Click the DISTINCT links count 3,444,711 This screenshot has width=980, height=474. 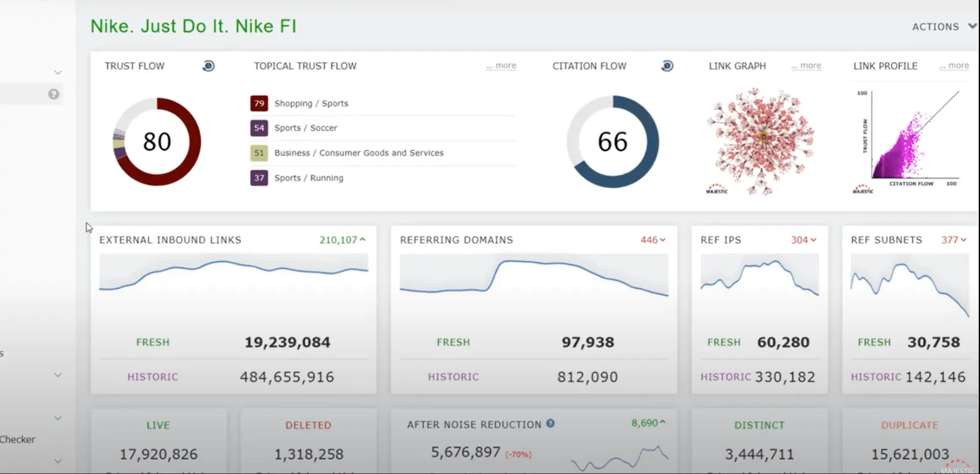[x=759, y=454]
